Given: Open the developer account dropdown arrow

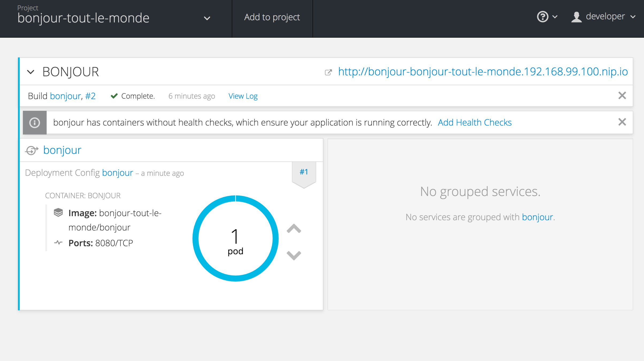Looking at the screenshot, I should coord(633,17).
